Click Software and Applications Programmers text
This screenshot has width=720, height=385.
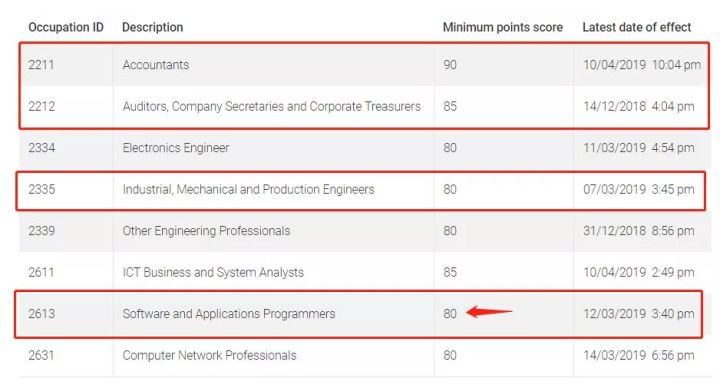229,314
